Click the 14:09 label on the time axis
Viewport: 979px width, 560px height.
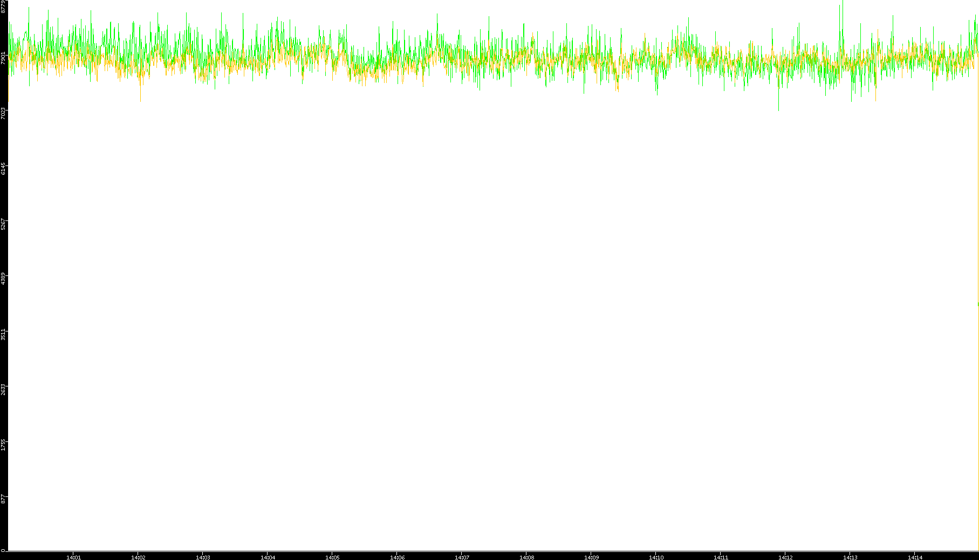[x=591, y=557]
